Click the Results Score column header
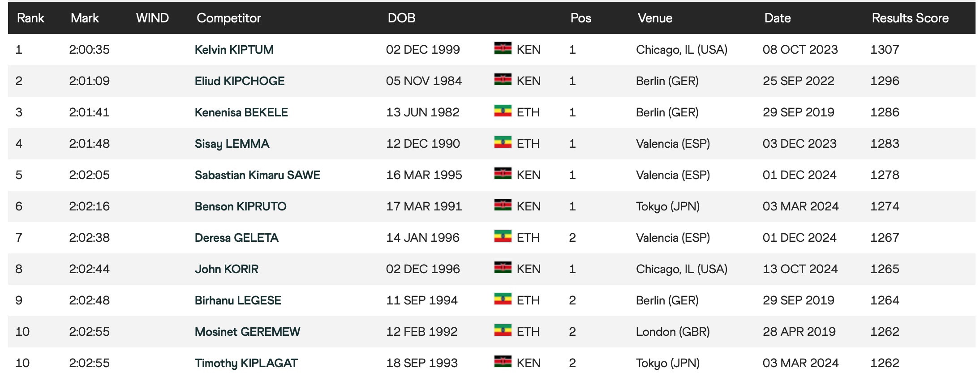The image size is (980, 377). click(910, 18)
